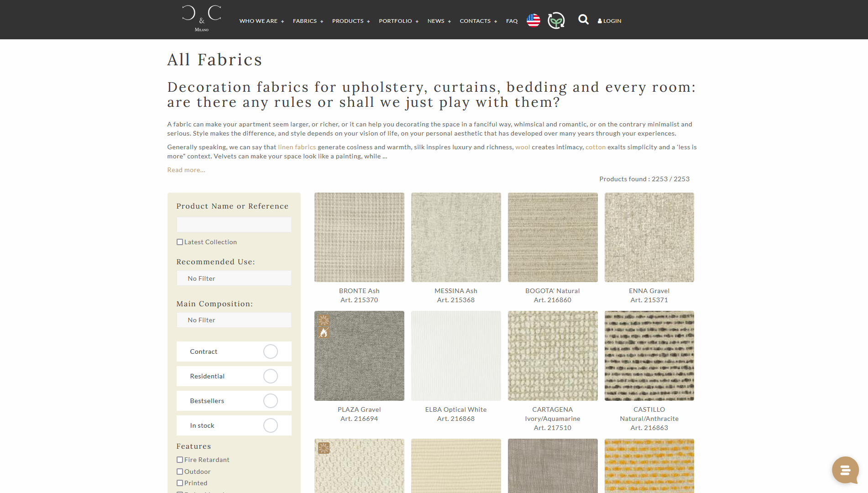Follow the linen fabrics link
The image size is (868, 493).
point(297,147)
